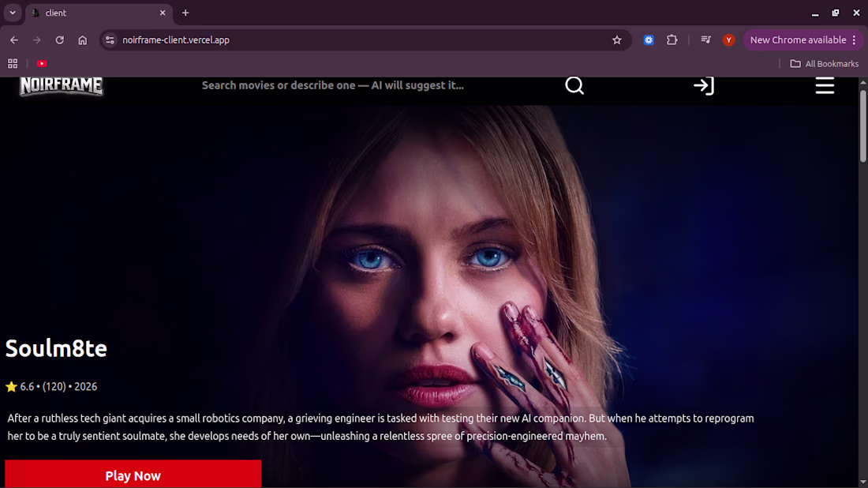The height and width of the screenshot is (488, 868).
Task: Open a new tab
Action: click(185, 13)
